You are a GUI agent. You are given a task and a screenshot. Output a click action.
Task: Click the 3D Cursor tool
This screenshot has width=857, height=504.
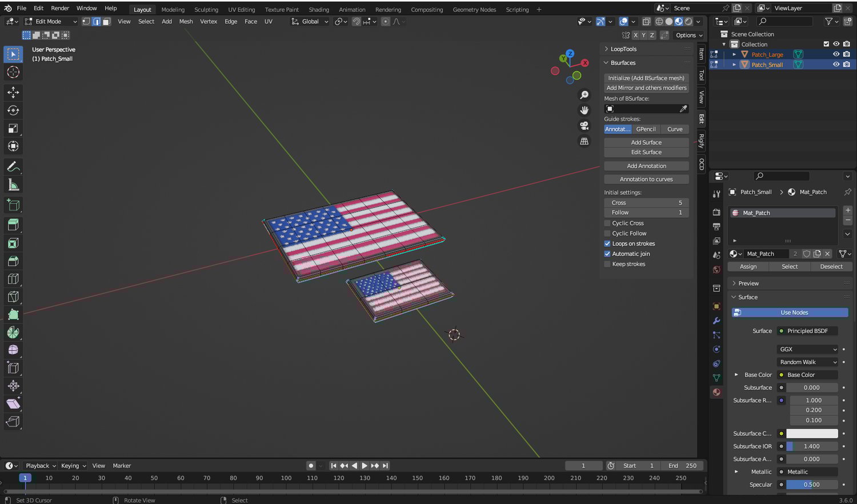coord(13,72)
